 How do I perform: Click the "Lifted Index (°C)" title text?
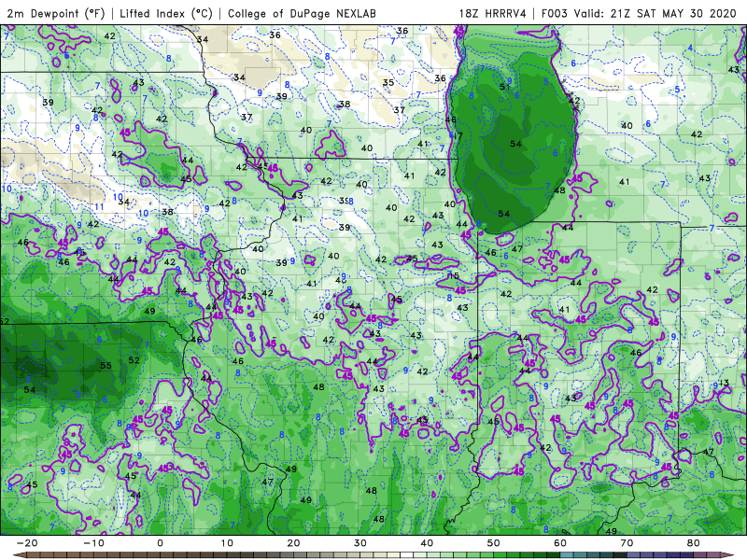pos(166,13)
